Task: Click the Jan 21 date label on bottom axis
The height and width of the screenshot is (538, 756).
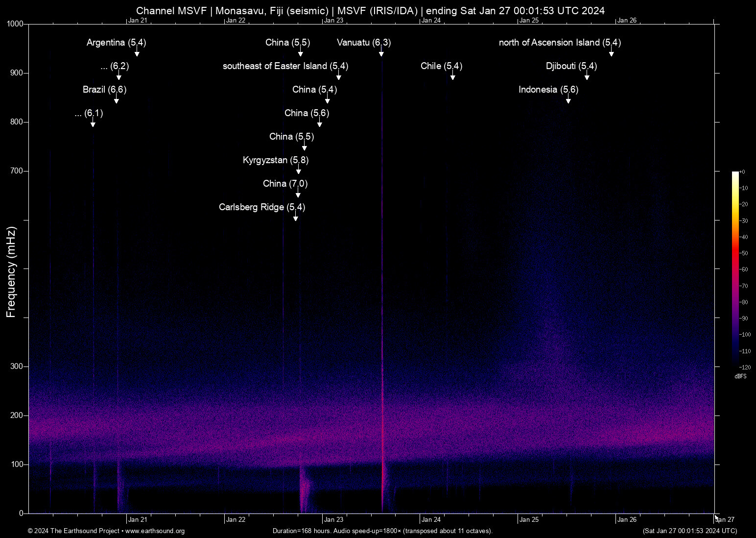Action: tap(138, 519)
